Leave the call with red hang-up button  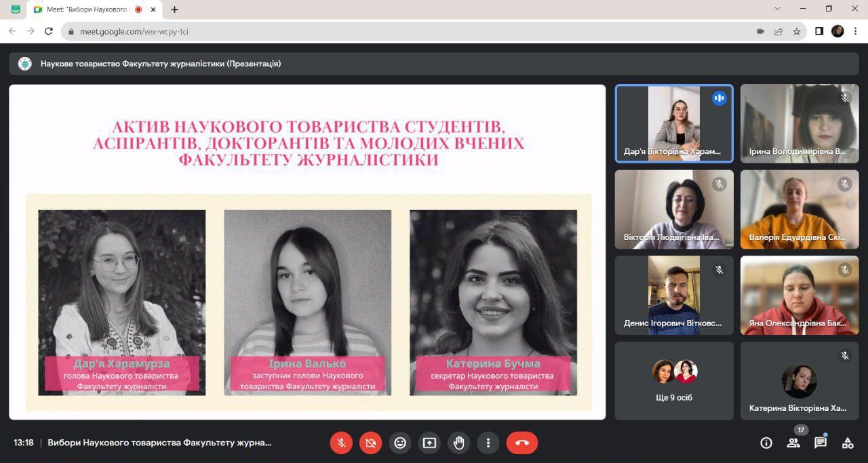(521, 443)
